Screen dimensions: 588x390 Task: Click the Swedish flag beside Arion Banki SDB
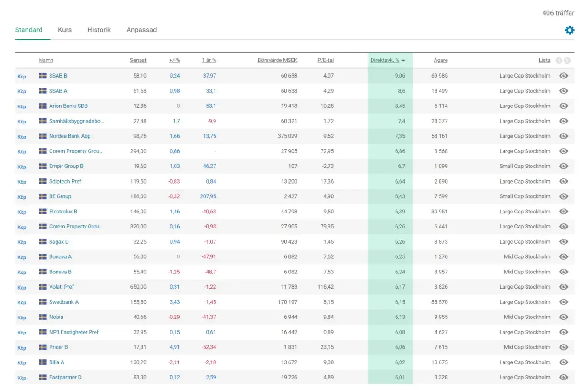pos(43,106)
